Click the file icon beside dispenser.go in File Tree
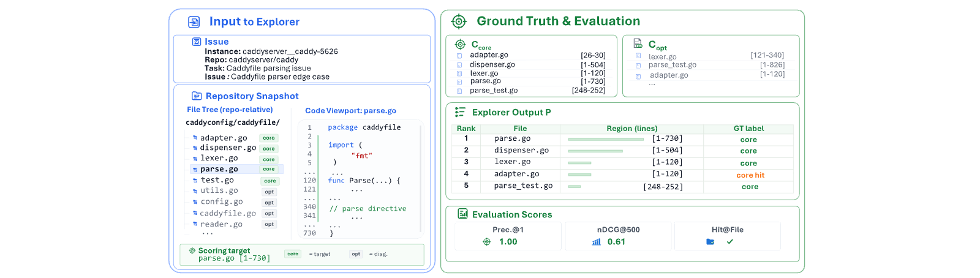Viewport: 980px width, 278px height. (x=195, y=148)
